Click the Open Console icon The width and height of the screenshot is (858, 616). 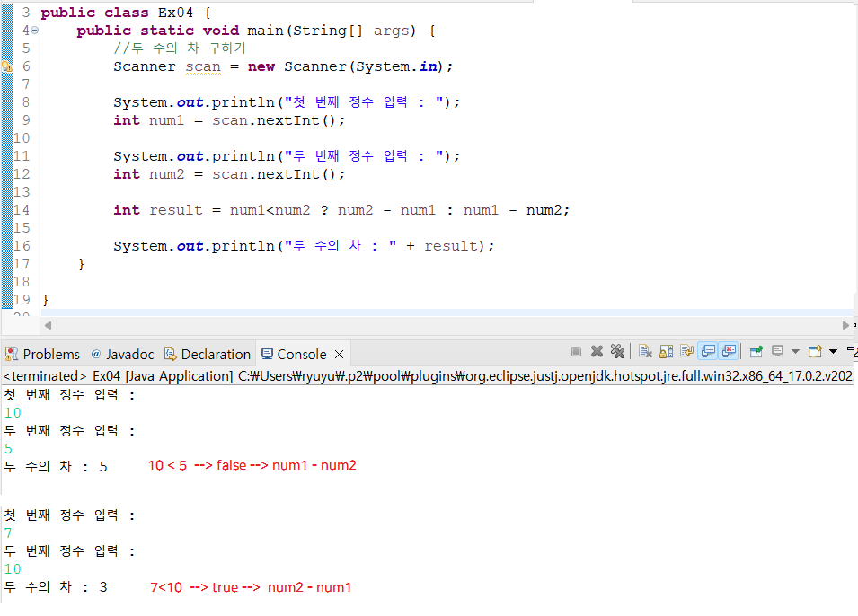[x=815, y=351]
